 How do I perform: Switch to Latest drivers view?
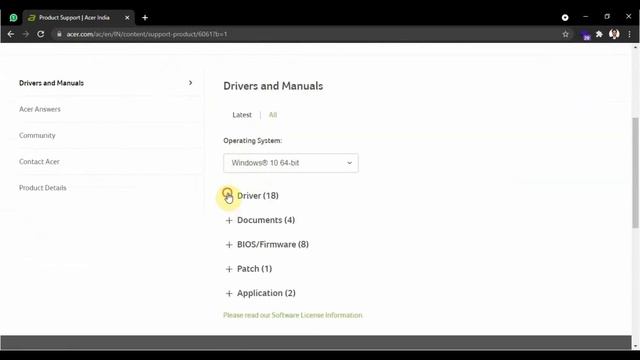(x=242, y=115)
